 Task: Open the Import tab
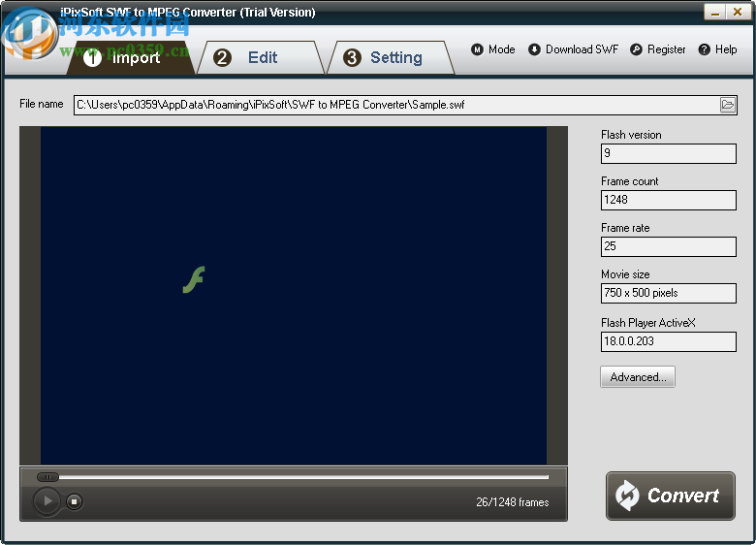pyautogui.click(x=130, y=58)
